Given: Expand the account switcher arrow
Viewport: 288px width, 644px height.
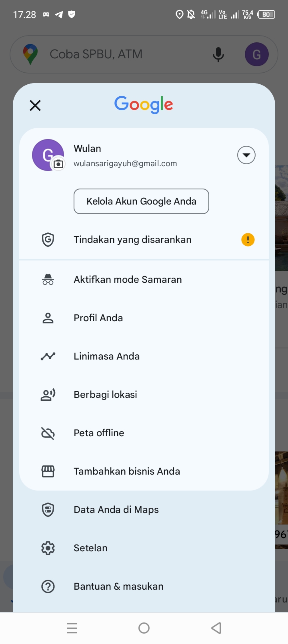Looking at the screenshot, I should (x=246, y=155).
